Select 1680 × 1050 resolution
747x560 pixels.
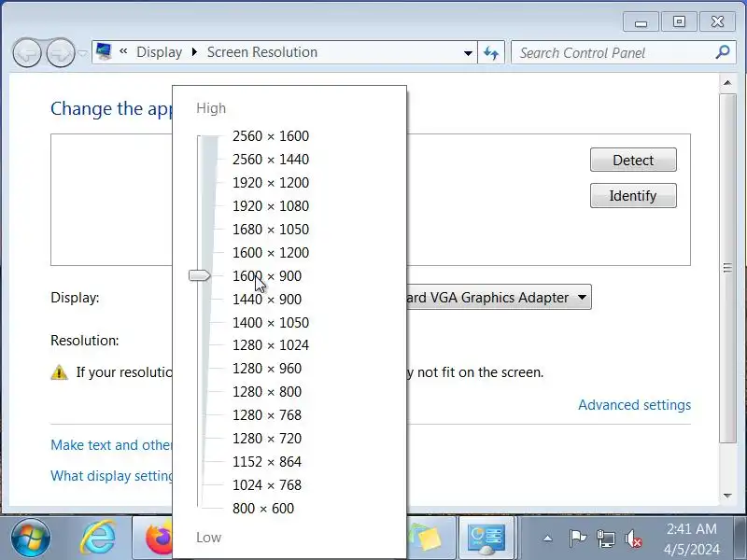tap(271, 230)
